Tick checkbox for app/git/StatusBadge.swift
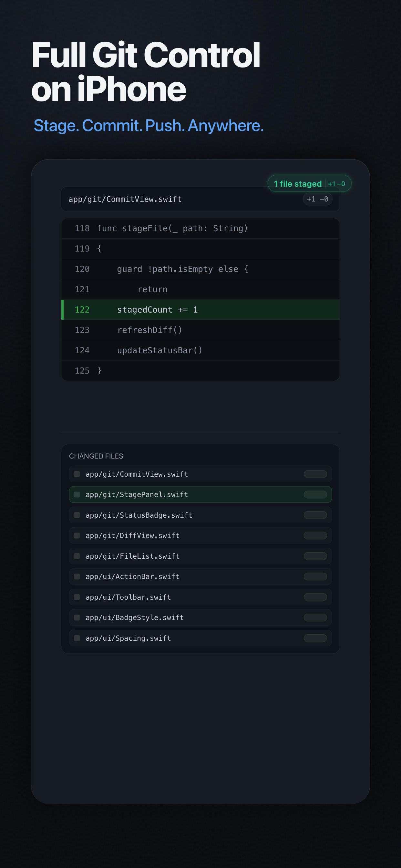 click(x=77, y=515)
